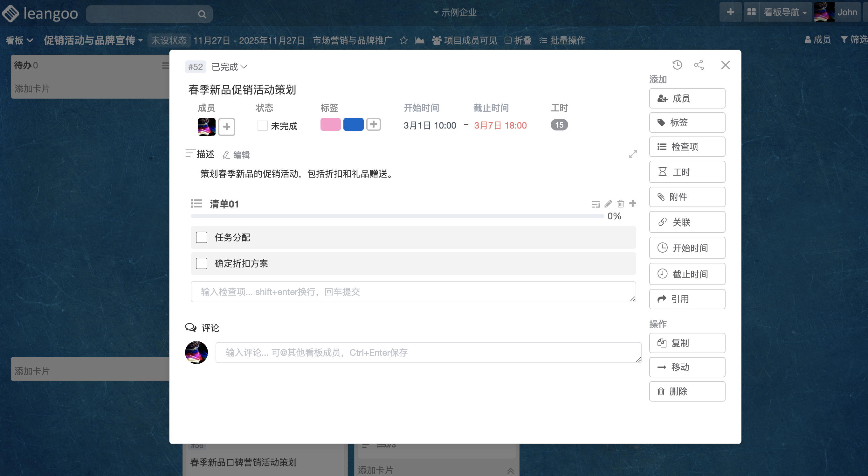Image resolution: width=868 pixels, height=476 pixels.
Task: Click the share icon in card header
Action: 699,65
